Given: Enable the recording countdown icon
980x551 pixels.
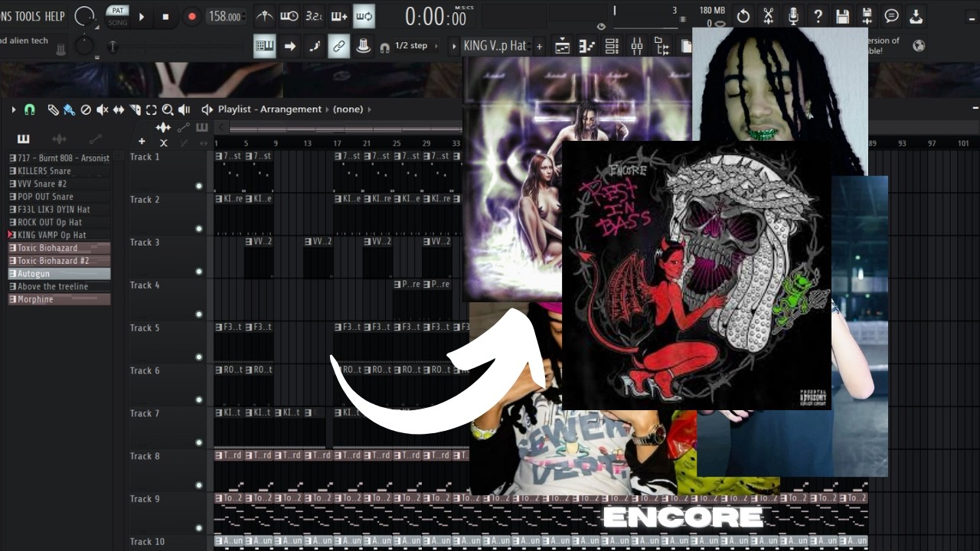Looking at the screenshot, I should pyautogui.click(x=313, y=16).
